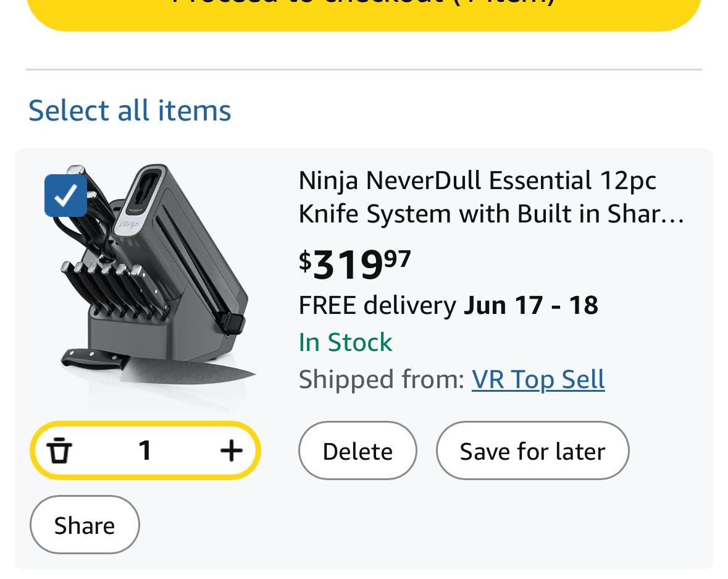Viewport: 728px width, 579px height.
Task: Select the quantity value 1
Action: click(x=145, y=450)
